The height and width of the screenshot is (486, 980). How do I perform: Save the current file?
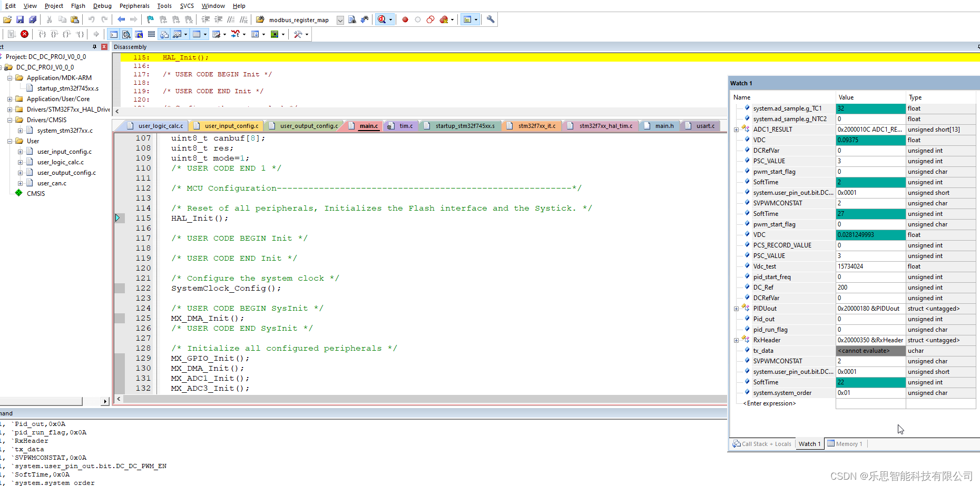pyautogui.click(x=20, y=19)
